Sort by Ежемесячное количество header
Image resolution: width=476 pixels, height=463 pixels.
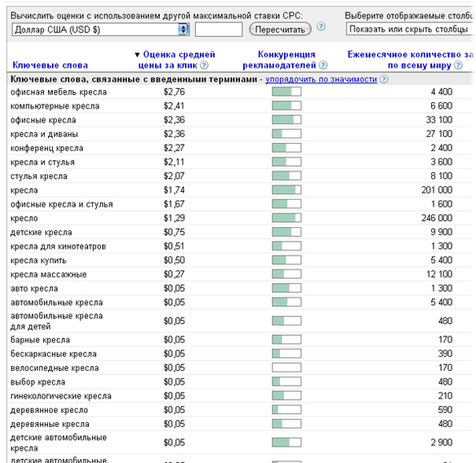click(x=410, y=60)
